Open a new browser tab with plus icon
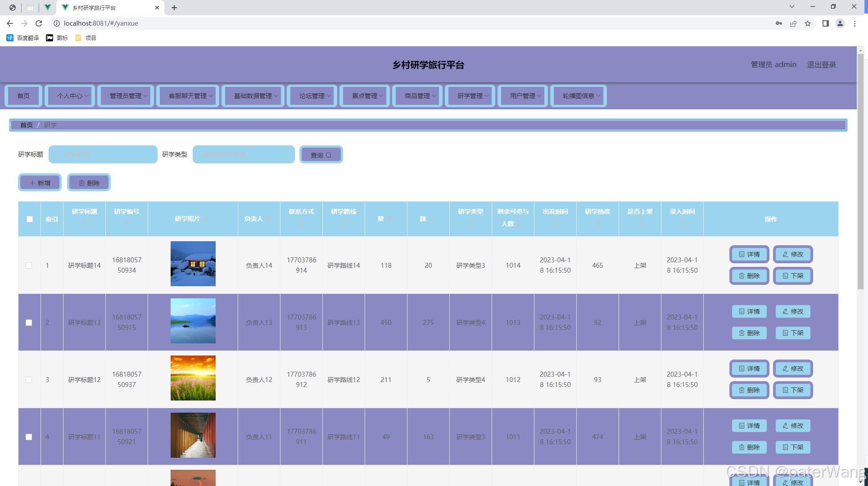 pos(174,8)
